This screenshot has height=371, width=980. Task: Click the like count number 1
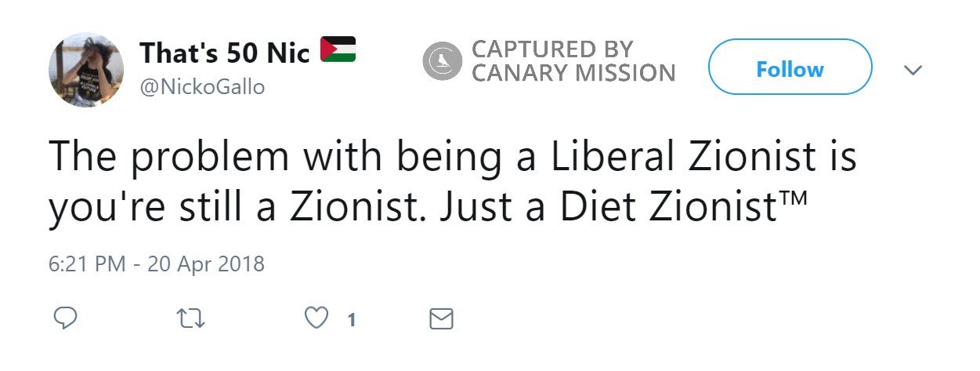352,319
